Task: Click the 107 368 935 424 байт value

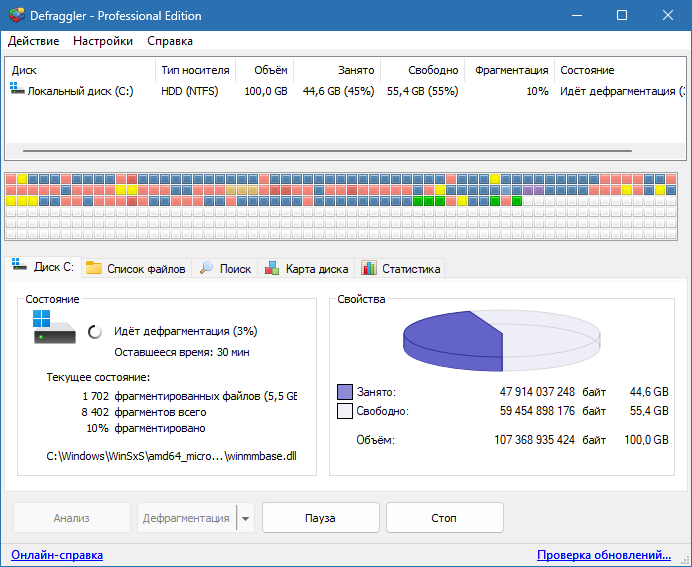Action: 550,440
